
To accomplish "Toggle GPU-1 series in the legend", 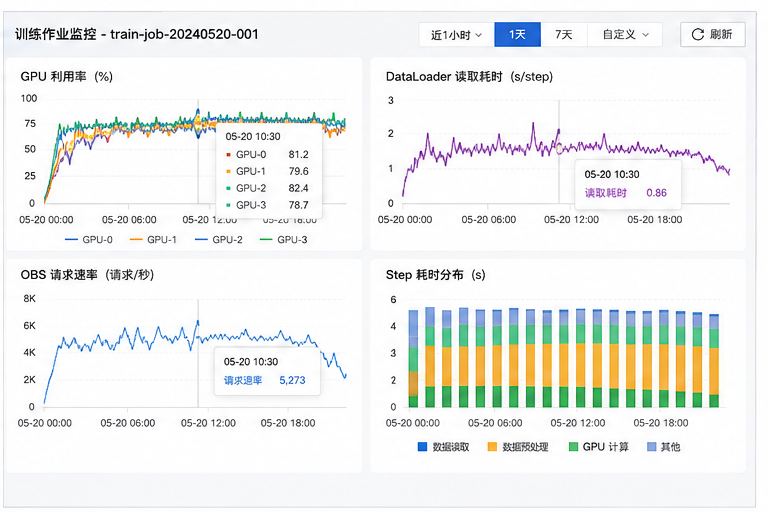I will pyautogui.click(x=153, y=240).
